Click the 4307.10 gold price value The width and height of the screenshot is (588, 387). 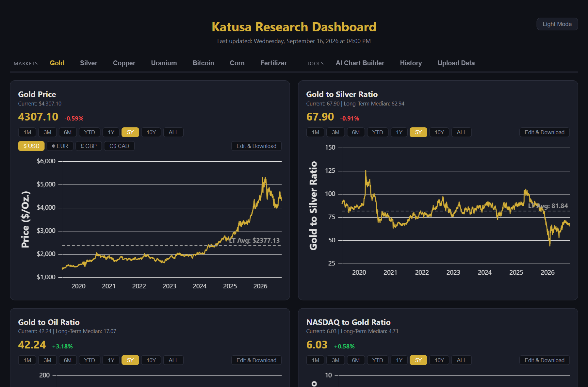point(38,117)
